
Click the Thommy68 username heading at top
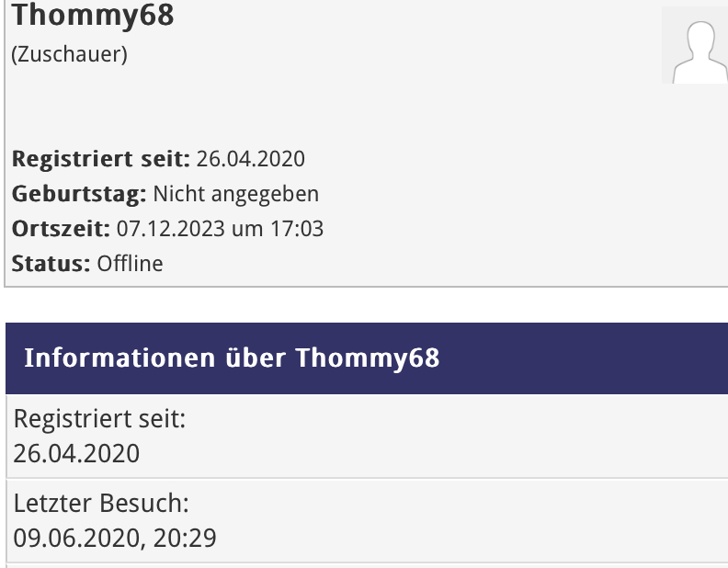point(93,16)
